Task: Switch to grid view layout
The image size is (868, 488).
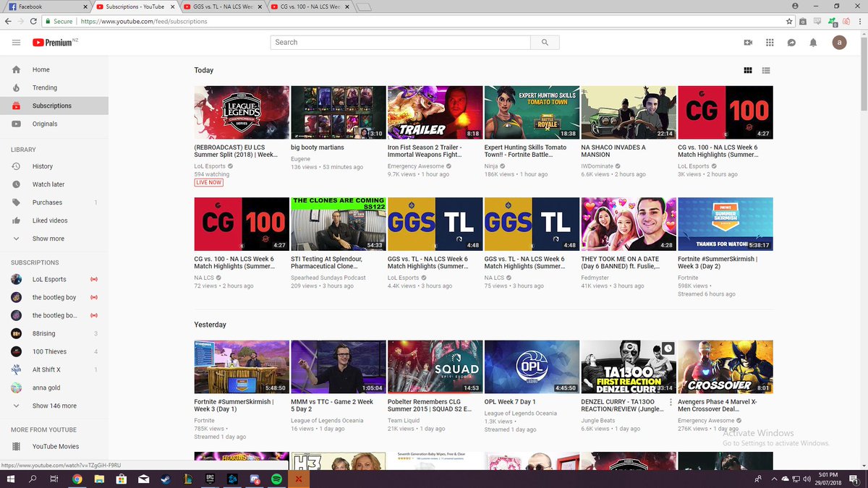Action: point(748,70)
